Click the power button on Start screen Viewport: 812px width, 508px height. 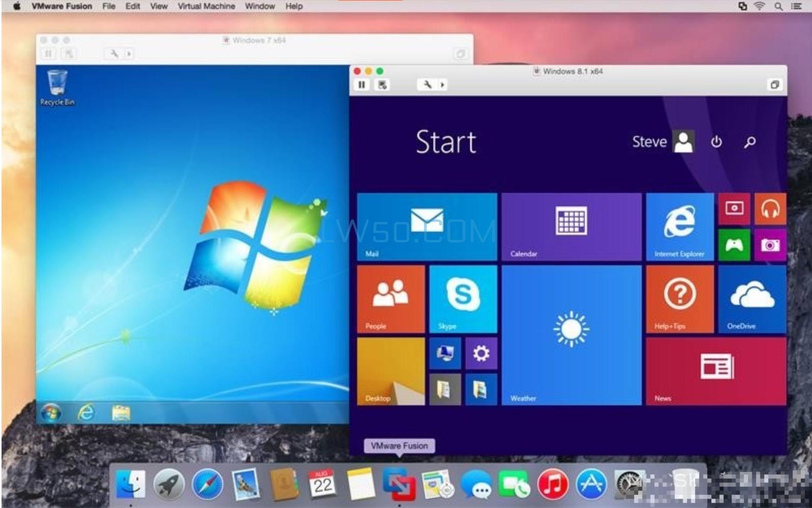(x=716, y=142)
